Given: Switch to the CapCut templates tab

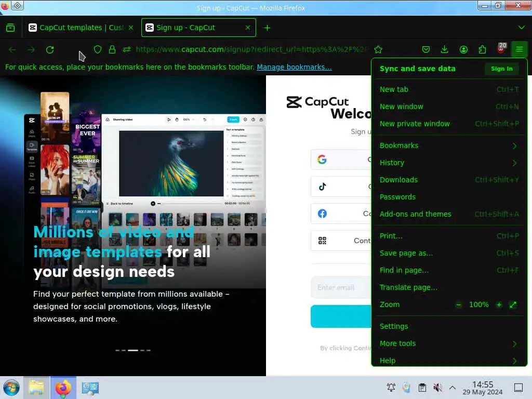Looking at the screenshot, I should [x=81, y=28].
